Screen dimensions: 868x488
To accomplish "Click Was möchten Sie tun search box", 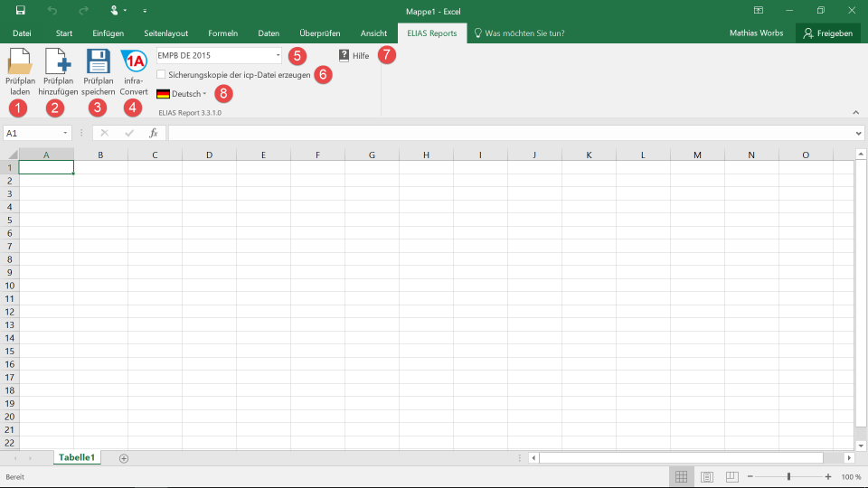I will click(519, 33).
